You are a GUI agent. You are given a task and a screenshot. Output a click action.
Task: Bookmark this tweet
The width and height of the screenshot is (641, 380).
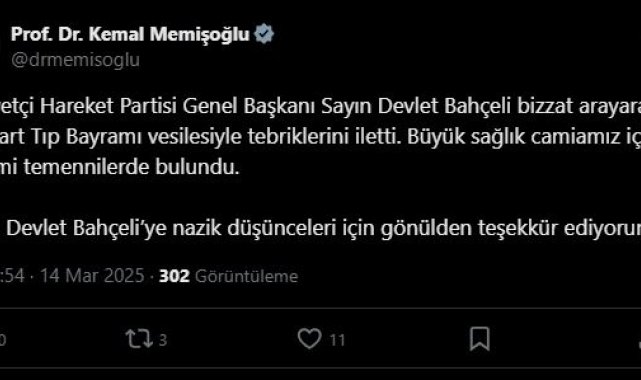(x=480, y=339)
